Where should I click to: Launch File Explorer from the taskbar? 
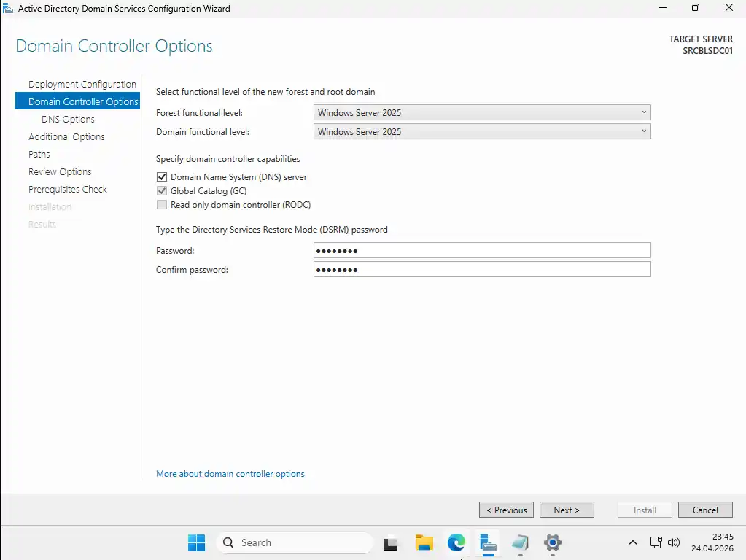424,542
